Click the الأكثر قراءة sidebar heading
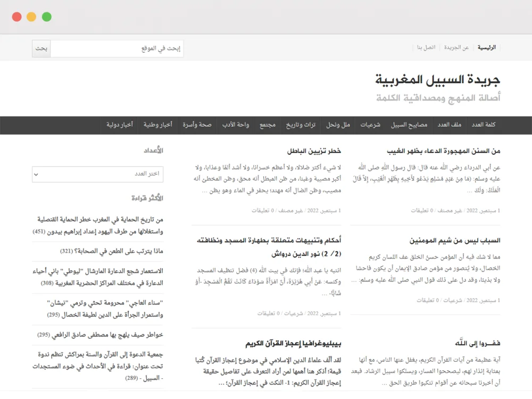 point(147,198)
